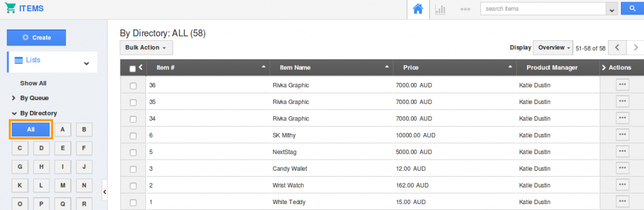This screenshot has height=210, width=644.
Task: Filter directory by letter N
Action: 84,185
